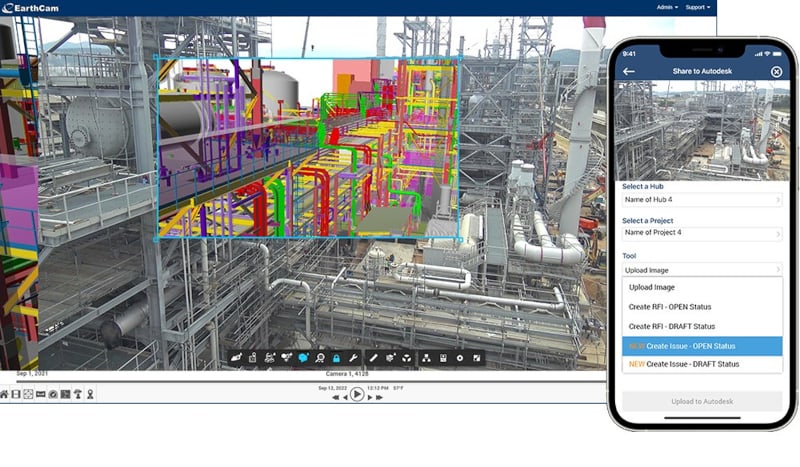The width and height of the screenshot is (800, 467).
Task: Select the blue chat bubble comment tool
Action: coord(303,358)
